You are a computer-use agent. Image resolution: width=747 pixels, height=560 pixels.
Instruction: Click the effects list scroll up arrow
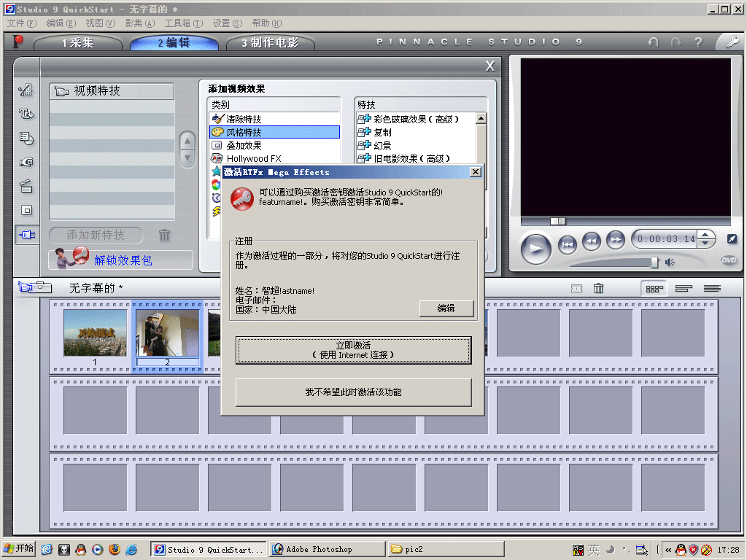(481, 119)
